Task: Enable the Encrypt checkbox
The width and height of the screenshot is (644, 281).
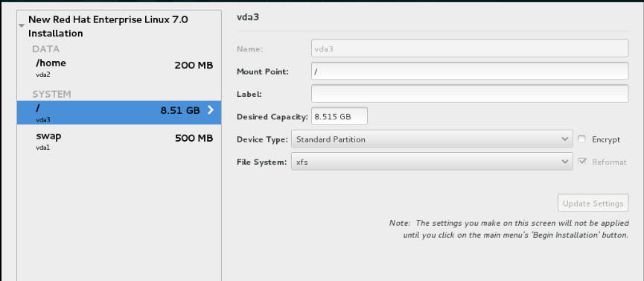Action: 581,139
